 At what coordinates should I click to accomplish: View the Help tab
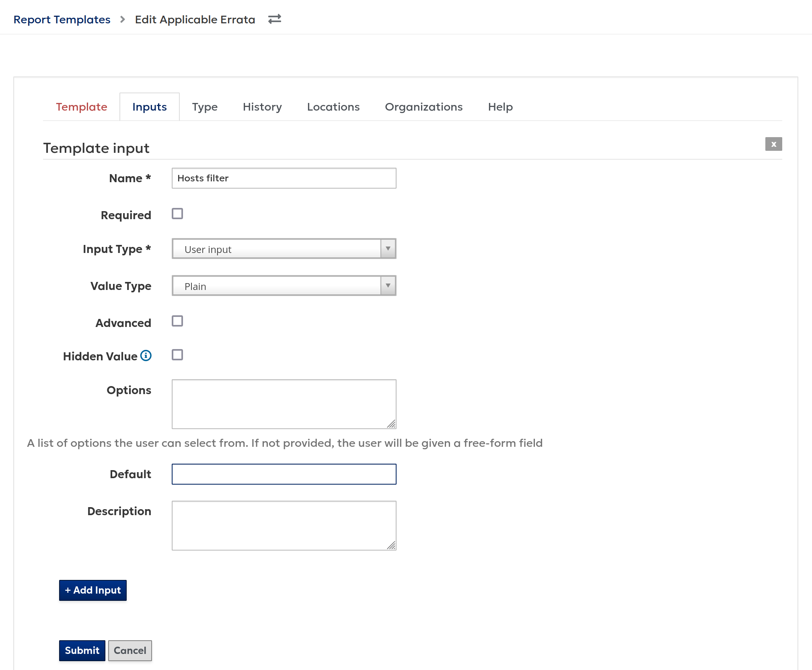(x=500, y=107)
